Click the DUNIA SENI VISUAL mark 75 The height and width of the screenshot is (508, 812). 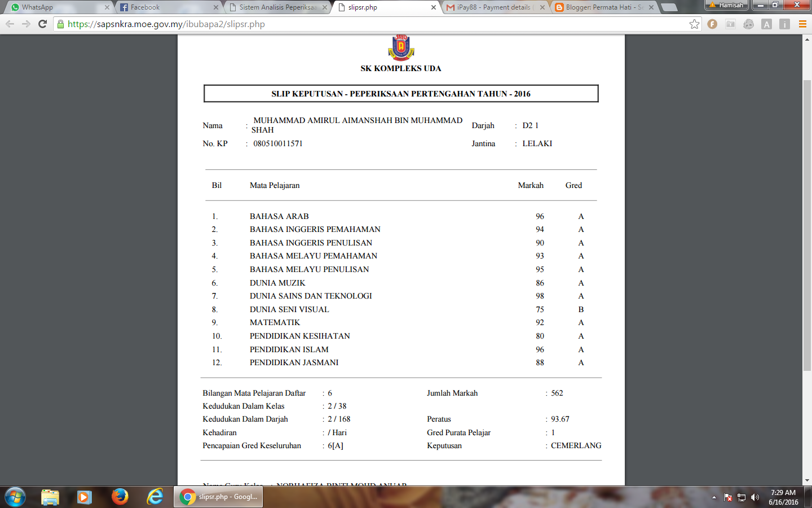[x=540, y=309]
